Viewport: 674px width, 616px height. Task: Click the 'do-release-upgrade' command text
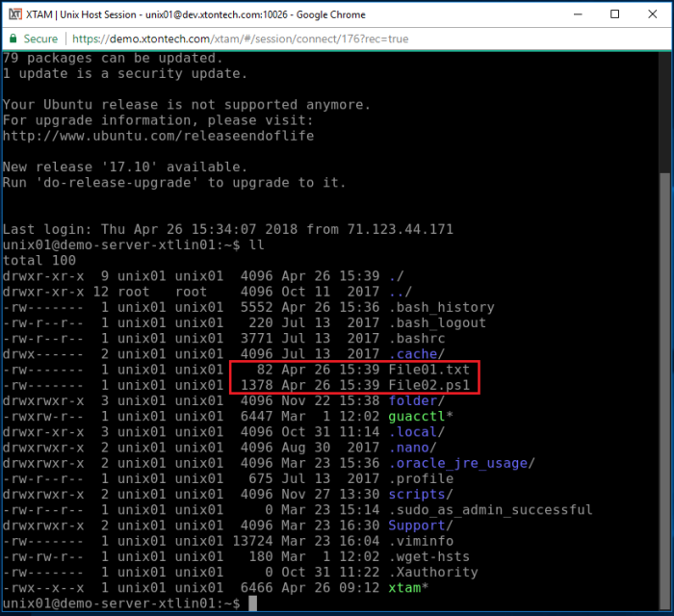coord(117,183)
